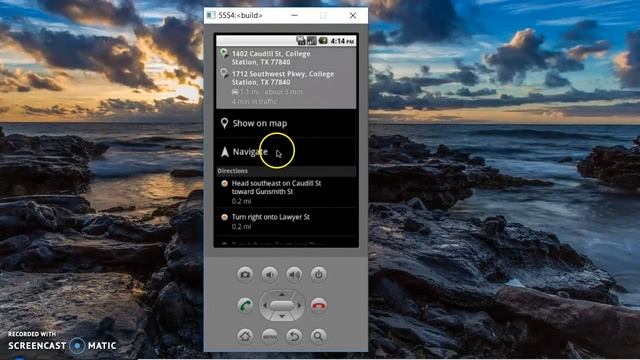The image size is (640, 360).
Task: Tap start address 1402 Caudill St
Action: (x=271, y=58)
